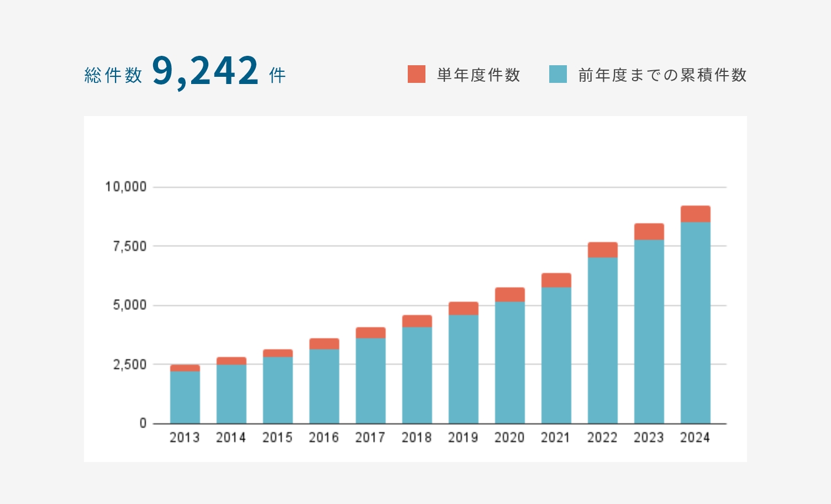The image size is (831, 504).
Task: Click the 2015 x-axis label
Action: tap(277, 437)
